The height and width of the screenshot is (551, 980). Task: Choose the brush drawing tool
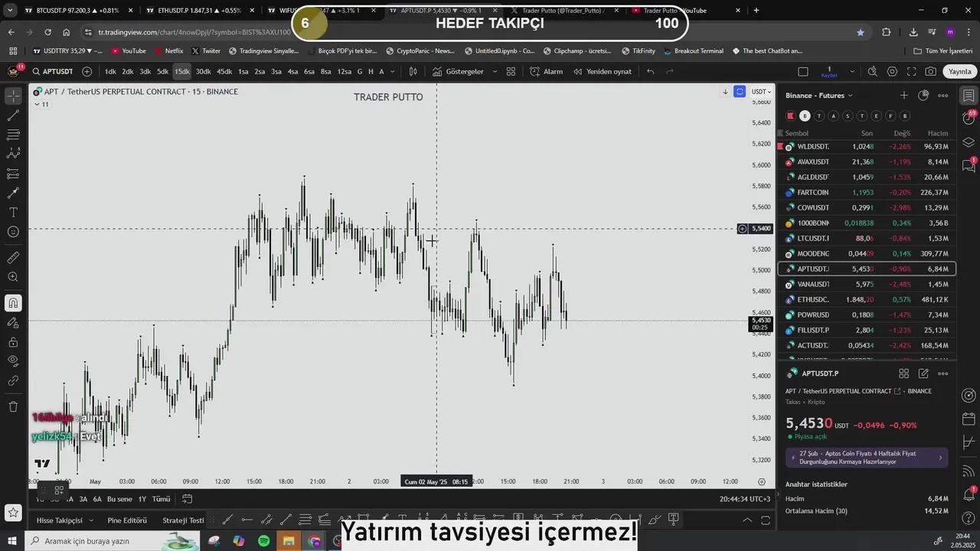click(13, 193)
